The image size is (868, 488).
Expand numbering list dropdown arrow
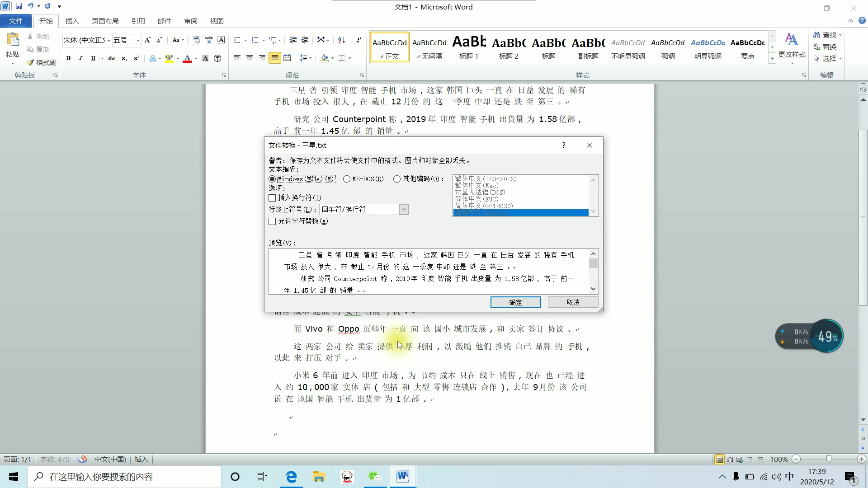pyautogui.click(x=264, y=40)
